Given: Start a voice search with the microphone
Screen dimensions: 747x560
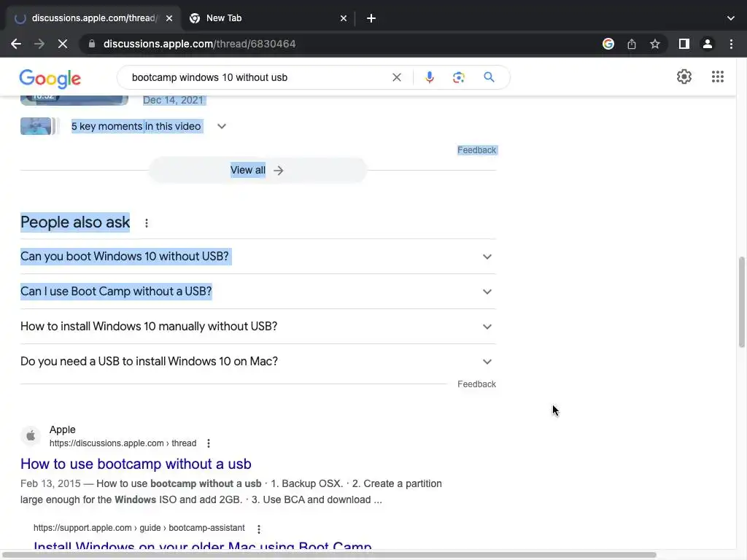Looking at the screenshot, I should 430,77.
